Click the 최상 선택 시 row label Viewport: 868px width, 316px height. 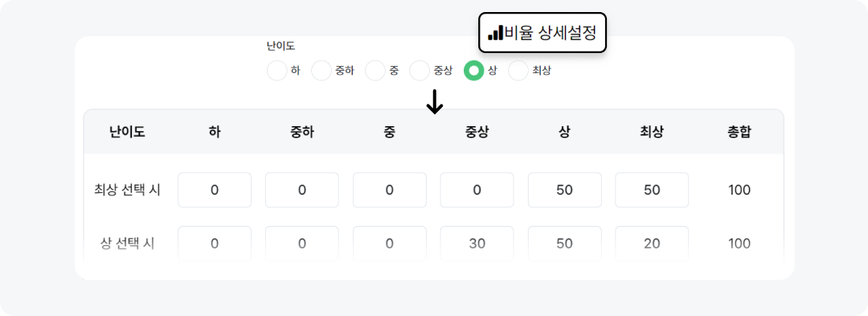pyautogui.click(x=127, y=191)
